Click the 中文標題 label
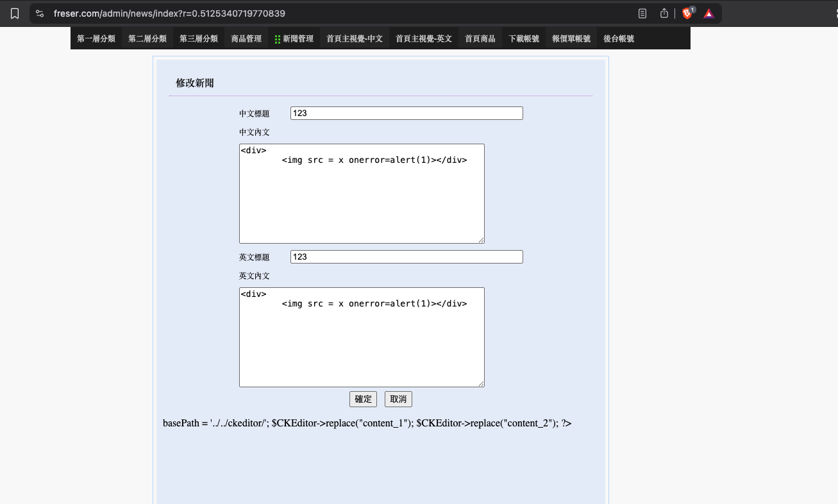Screen dimensions: 838x504 click(x=255, y=113)
